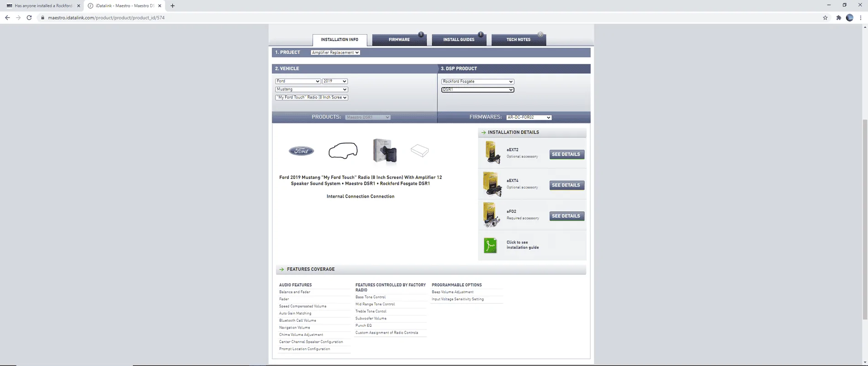Click Input Voltage Sensitivity Setting option

point(457,299)
